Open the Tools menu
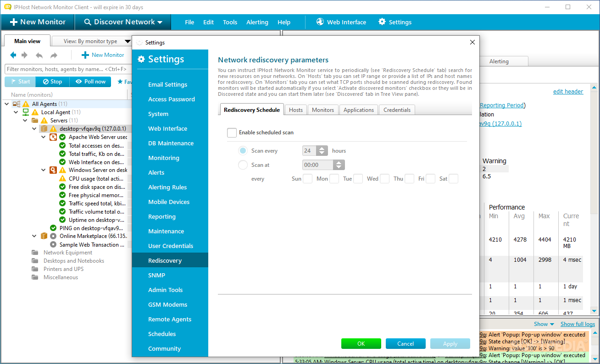This screenshot has width=600, height=364. click(x=230, y=22)
